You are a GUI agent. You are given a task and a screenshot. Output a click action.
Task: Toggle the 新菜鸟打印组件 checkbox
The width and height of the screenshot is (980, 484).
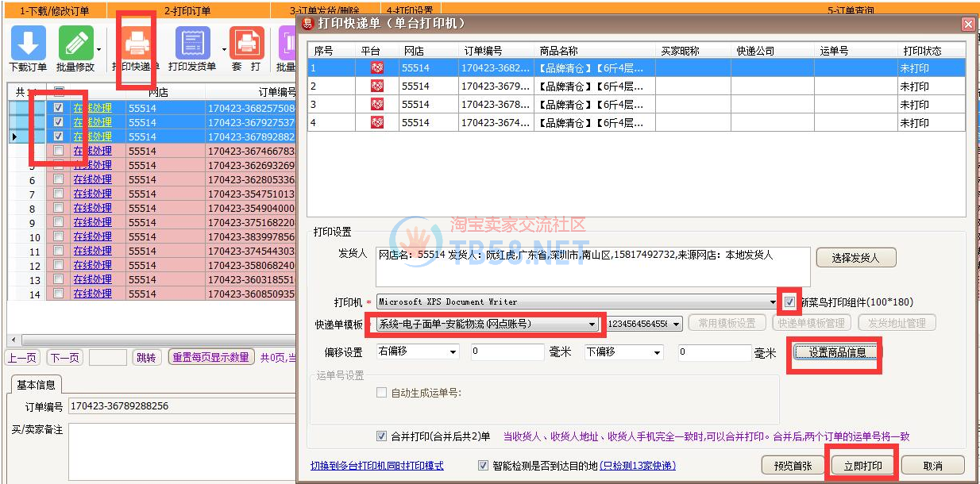point(789,302)
